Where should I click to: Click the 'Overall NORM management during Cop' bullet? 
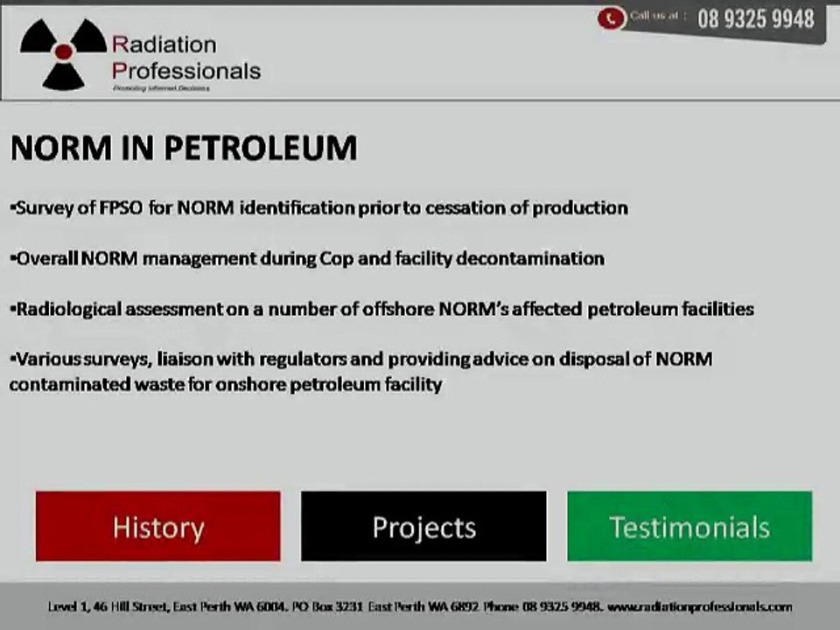[307, 259]
